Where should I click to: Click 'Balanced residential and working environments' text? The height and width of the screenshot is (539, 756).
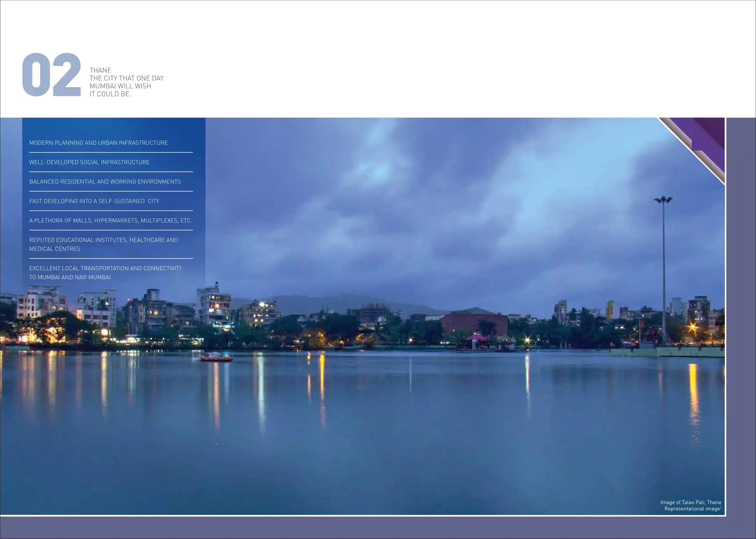(105, 182)
